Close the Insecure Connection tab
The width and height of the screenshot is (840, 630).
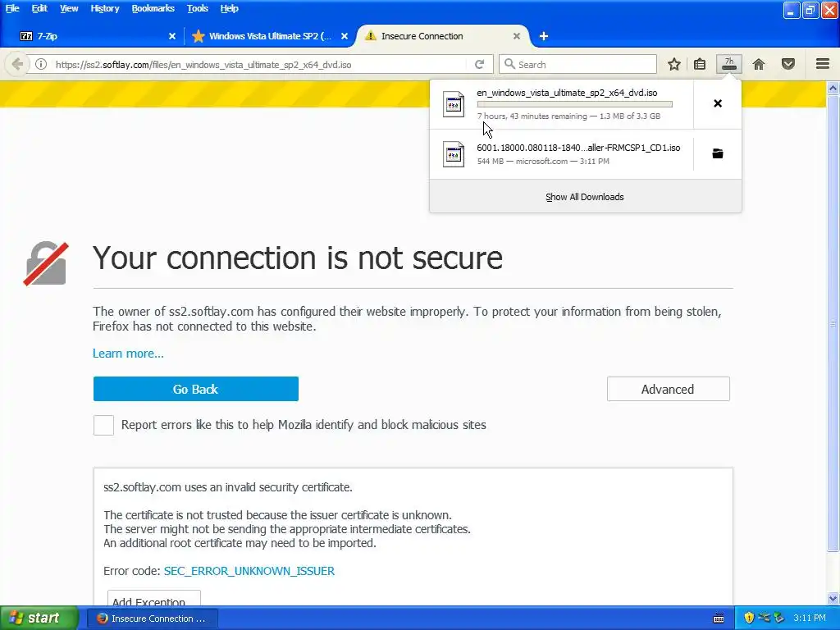[x=517, y=36]
